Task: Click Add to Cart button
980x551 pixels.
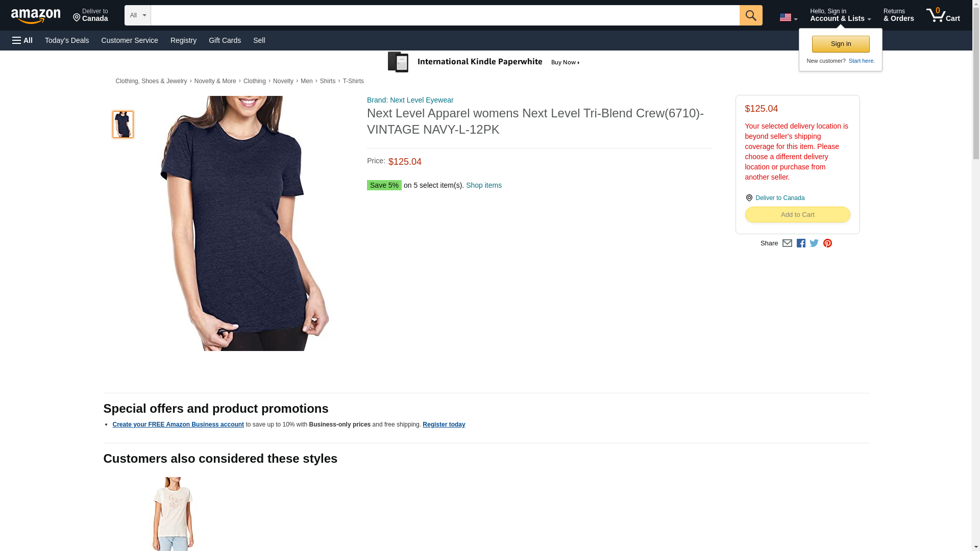Action: pyautogui.click(x=797, y=215)
